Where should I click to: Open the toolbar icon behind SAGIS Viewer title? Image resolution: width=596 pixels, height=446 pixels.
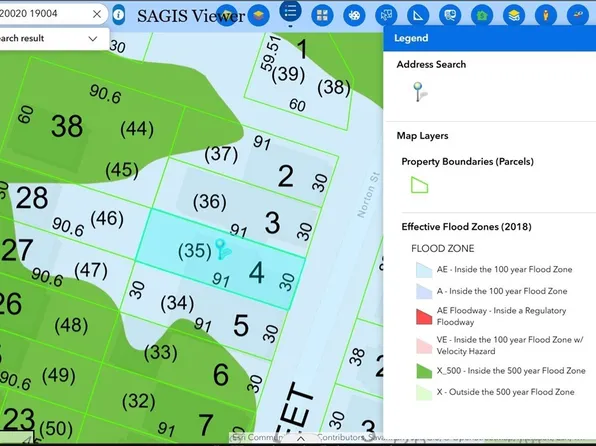coord(227,15)
